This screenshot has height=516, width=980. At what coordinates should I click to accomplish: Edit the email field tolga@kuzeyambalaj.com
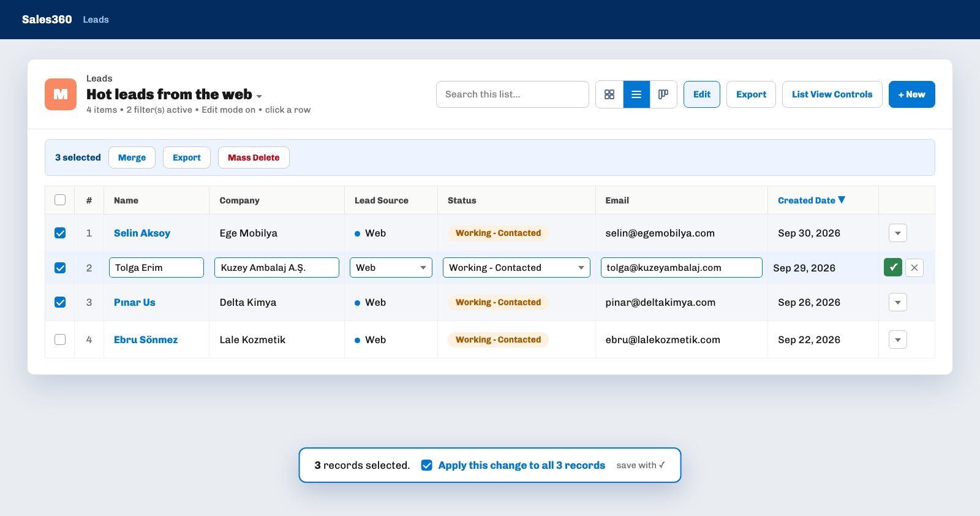pyautogui.click(x=682, y=268)
